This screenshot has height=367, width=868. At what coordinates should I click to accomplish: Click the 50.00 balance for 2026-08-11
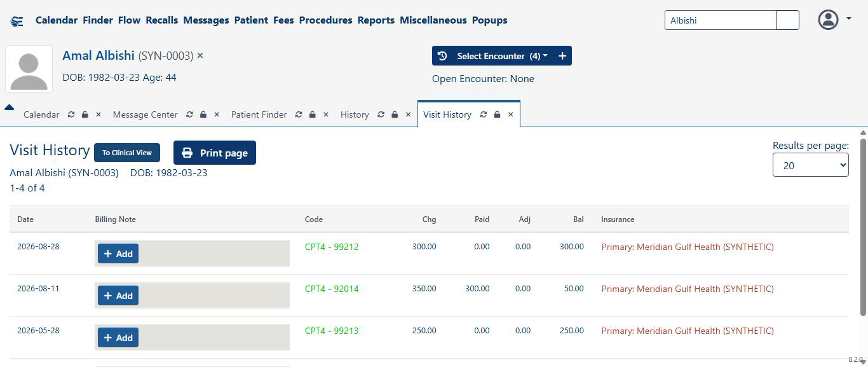click(574, 289)
